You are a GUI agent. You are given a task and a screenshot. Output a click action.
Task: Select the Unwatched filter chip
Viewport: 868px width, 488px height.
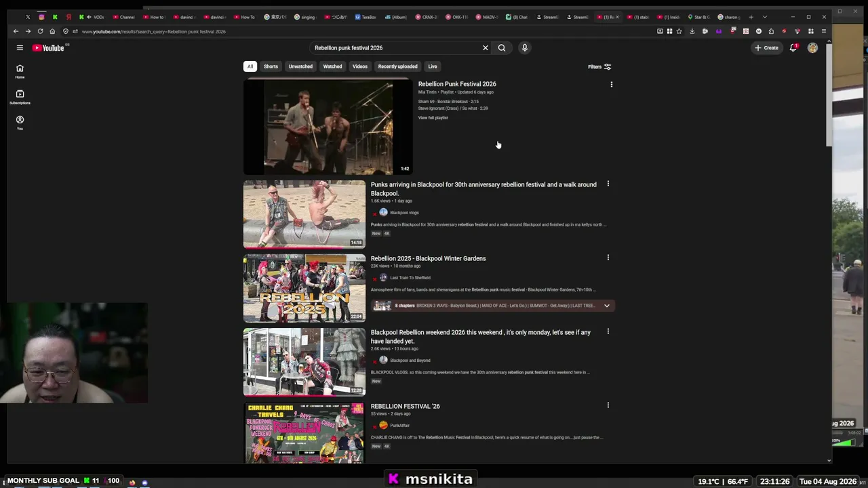300,66
